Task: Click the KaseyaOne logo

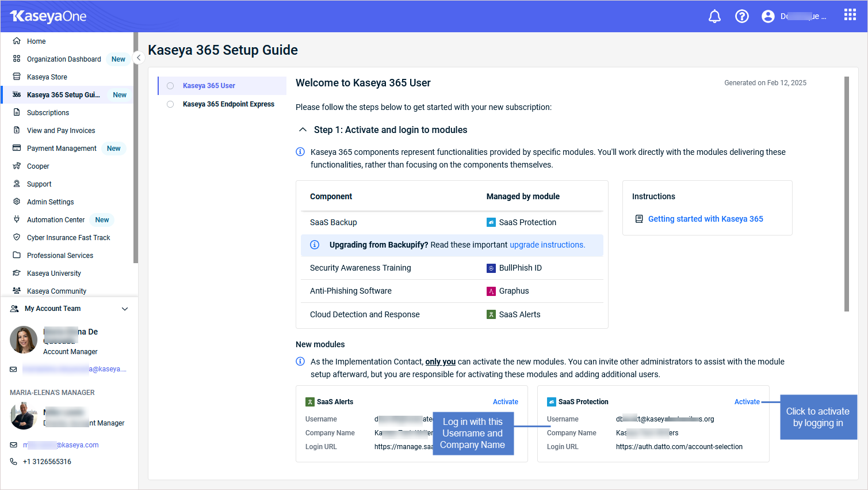Action: pyautogui.click(x=48, y=16)
